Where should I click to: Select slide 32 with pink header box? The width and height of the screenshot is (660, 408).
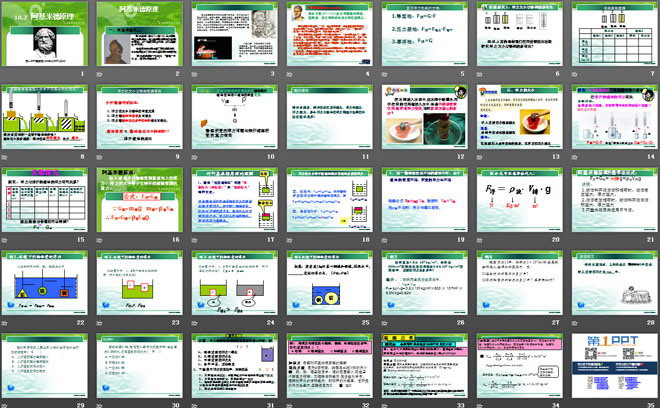click(330, 365)
